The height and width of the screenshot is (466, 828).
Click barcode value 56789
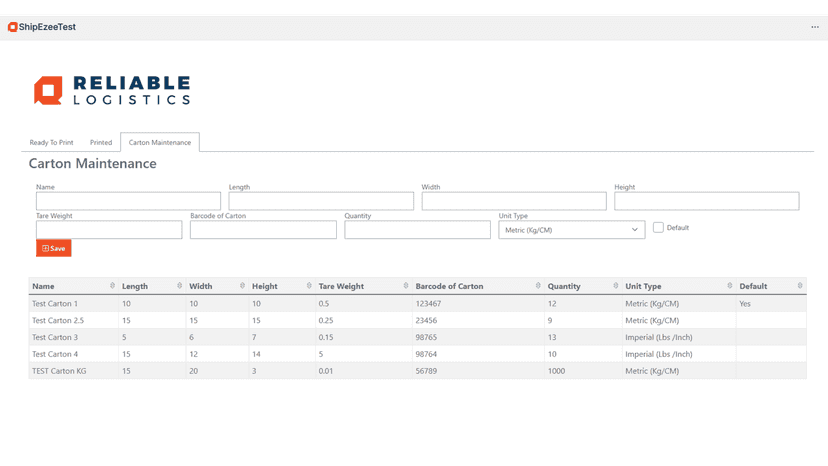tap(426, 371)
